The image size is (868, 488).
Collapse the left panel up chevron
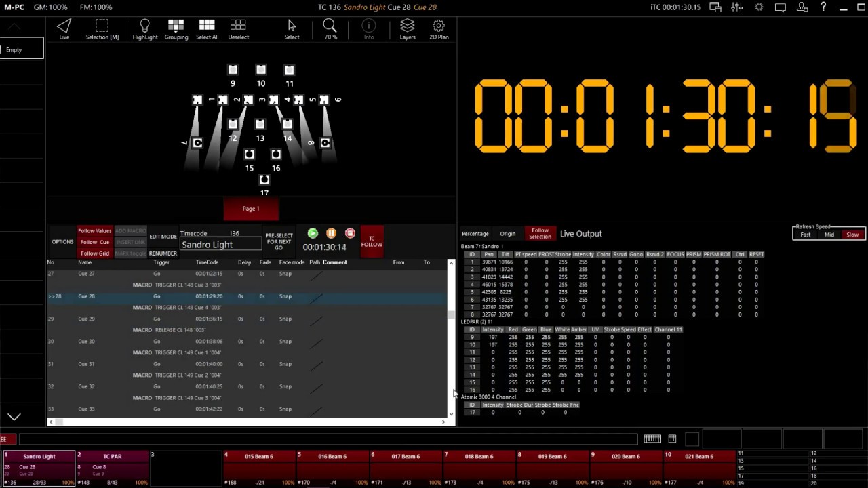[14, 26]
